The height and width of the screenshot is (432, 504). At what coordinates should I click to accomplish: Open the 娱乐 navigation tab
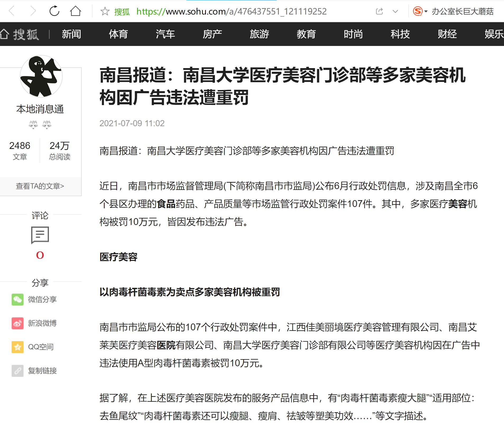(x=494, y=34)
